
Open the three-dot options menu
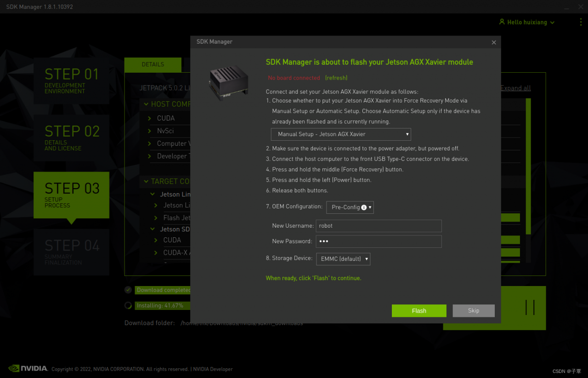click(581, 22)
